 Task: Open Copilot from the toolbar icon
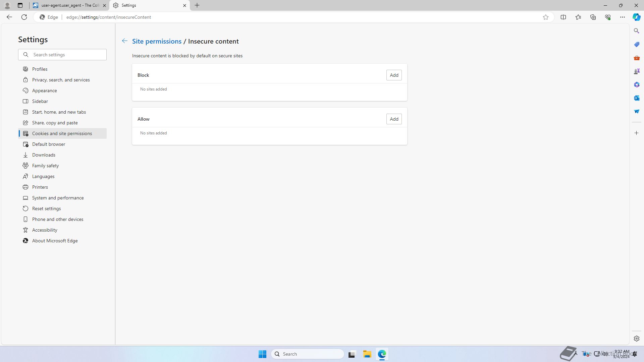point(636,17)
